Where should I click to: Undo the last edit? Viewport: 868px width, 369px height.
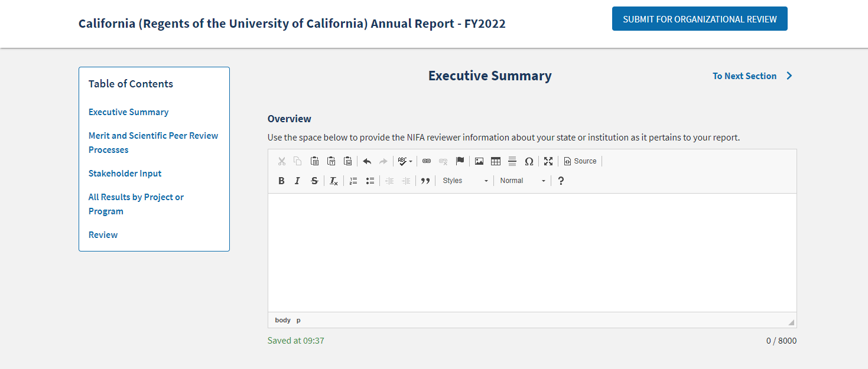coord(367,161)
